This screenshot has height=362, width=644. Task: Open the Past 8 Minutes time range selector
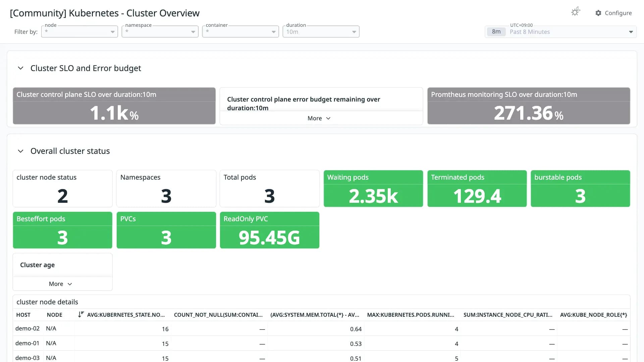(x=560, y=32)
